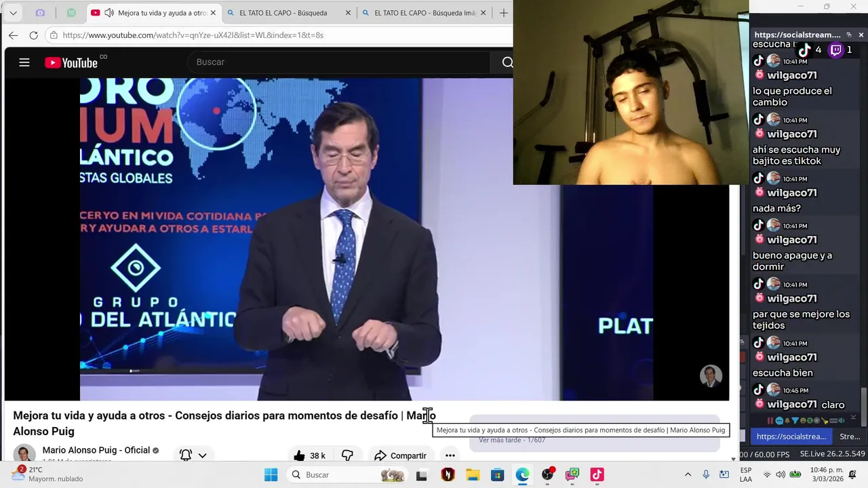Open Mario Alonso Puig channel avatar below the video

point(24,453)
